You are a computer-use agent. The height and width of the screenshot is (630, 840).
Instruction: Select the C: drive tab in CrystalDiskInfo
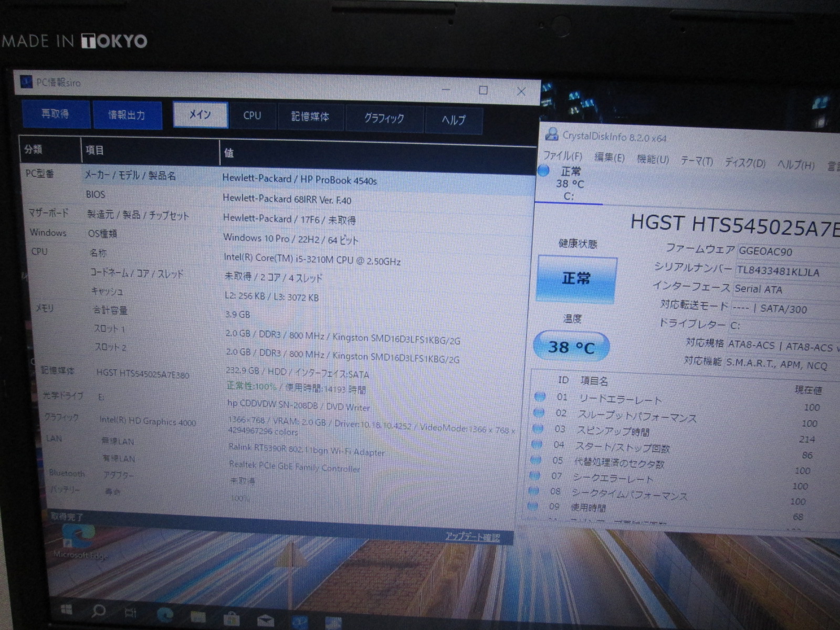point(569,184)
